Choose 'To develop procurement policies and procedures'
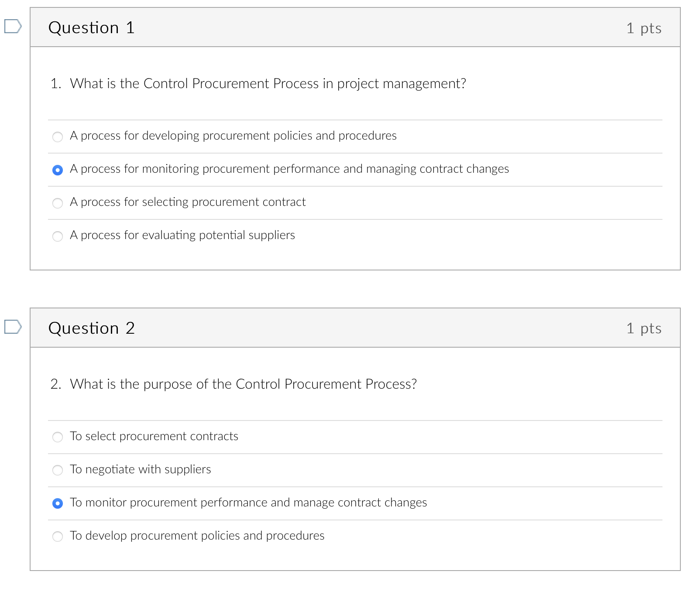This screenshot has height=595, width=700. (x=57, y=537)
